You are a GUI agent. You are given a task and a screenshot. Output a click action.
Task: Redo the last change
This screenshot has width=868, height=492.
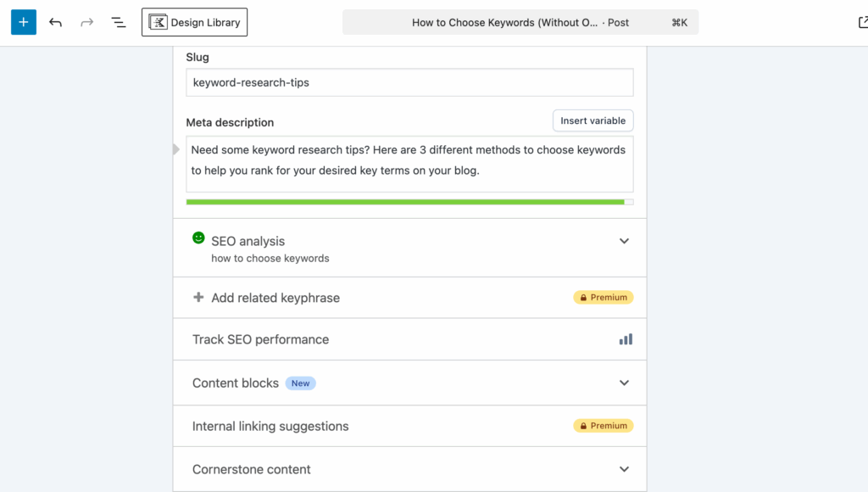coord(86,22)
